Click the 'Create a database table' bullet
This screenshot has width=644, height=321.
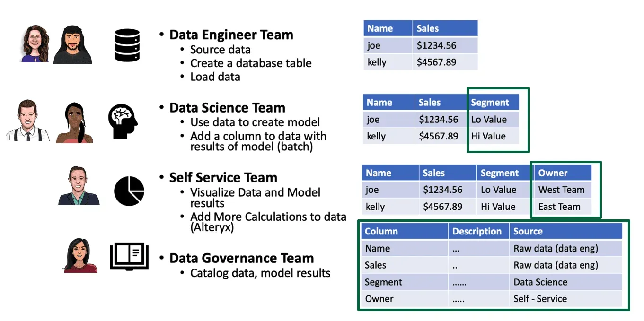point(251,63)
